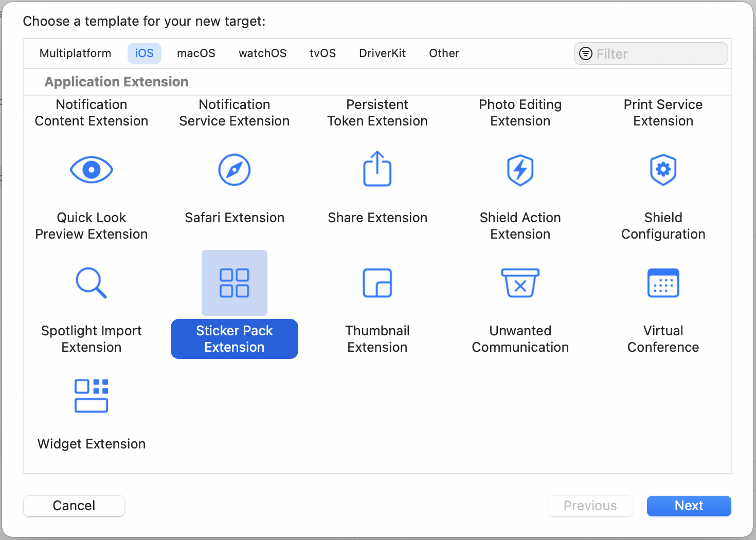Select the Unwanted Communication bin icon
756x540 pixels.
point(520,283)
